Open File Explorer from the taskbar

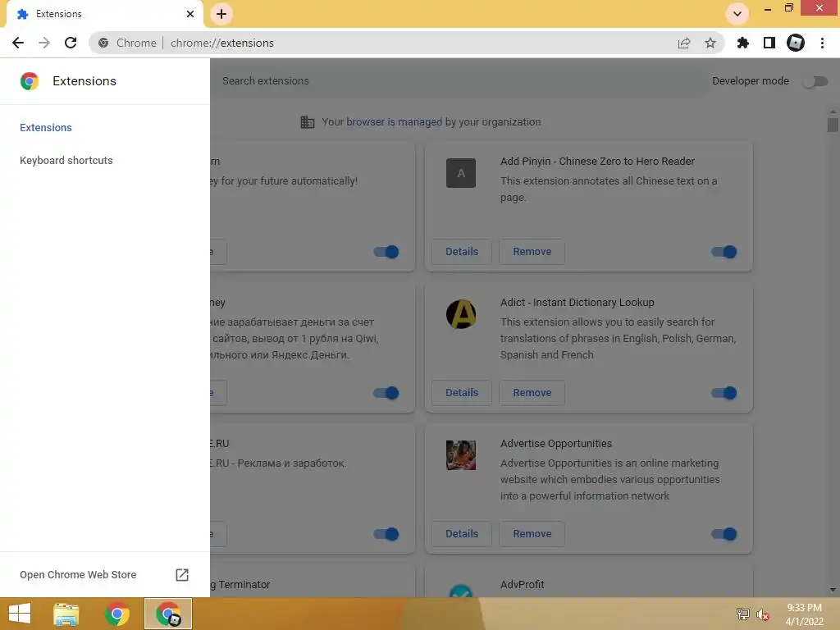point(66,614)
